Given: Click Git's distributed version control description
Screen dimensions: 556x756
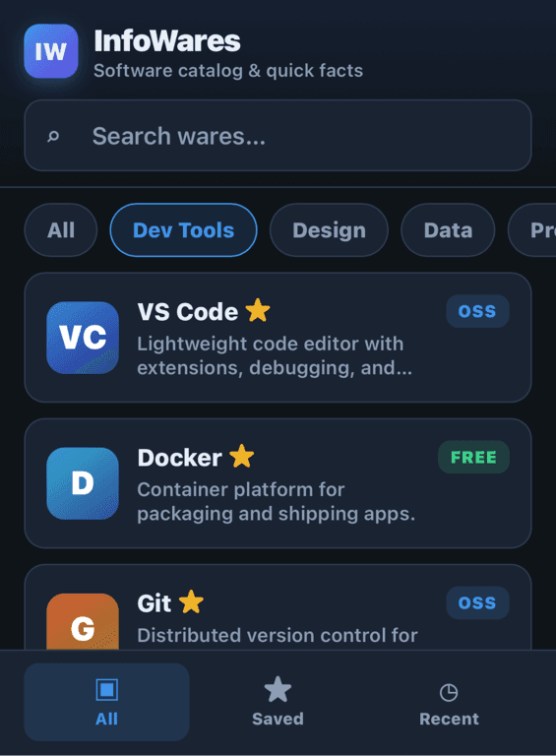Looking at the screenshot, I should tap(278, 636).
